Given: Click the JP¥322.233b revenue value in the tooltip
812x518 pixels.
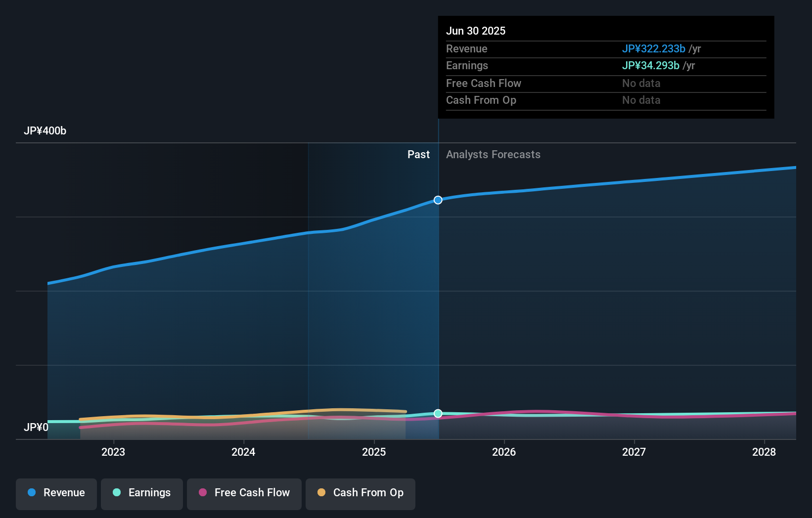Looking at the screenshot, I should click(654, 49).
